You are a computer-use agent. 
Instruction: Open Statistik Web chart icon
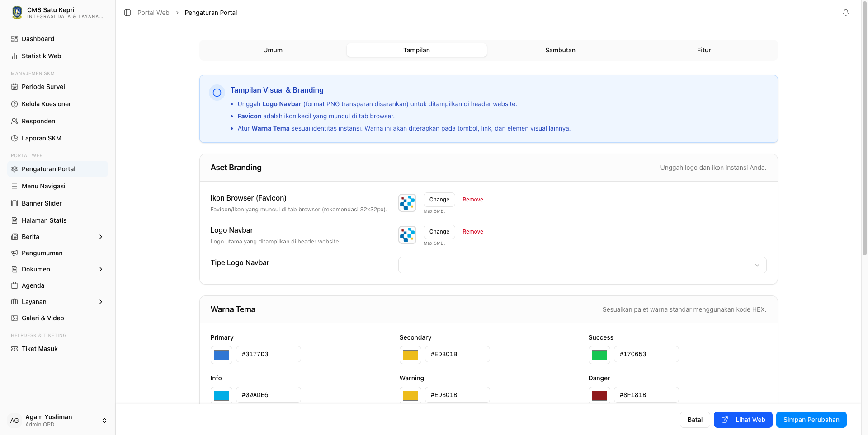pyautogui.click(x=14, y=56)
